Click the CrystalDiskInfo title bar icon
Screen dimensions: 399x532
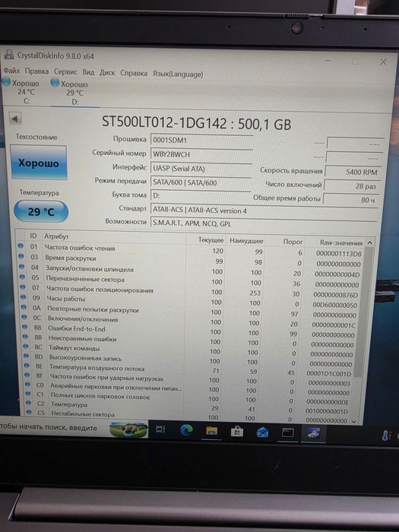[8, 55]
